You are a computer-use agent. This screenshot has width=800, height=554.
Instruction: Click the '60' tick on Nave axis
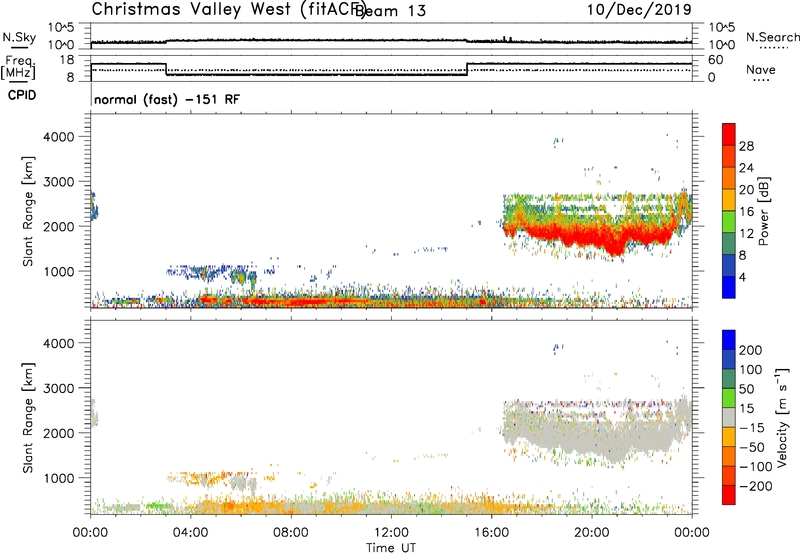[715, 60]
